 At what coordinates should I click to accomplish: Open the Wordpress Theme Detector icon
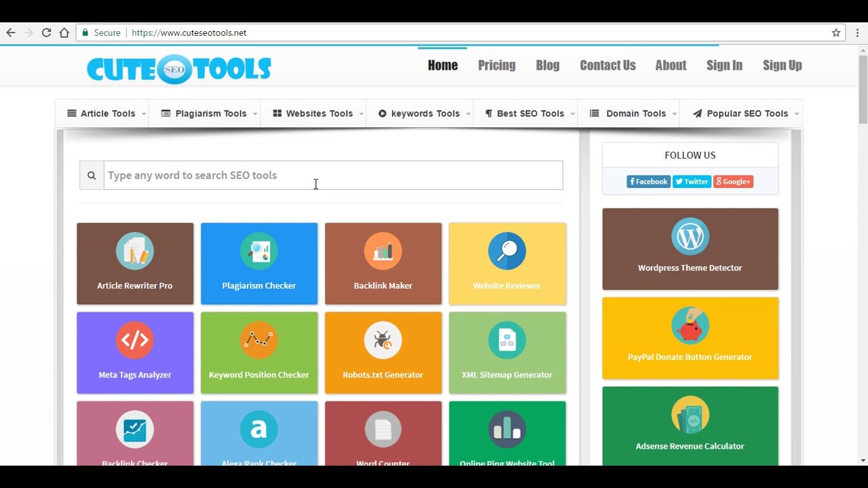pyautogui.click(x=690, y=237)
